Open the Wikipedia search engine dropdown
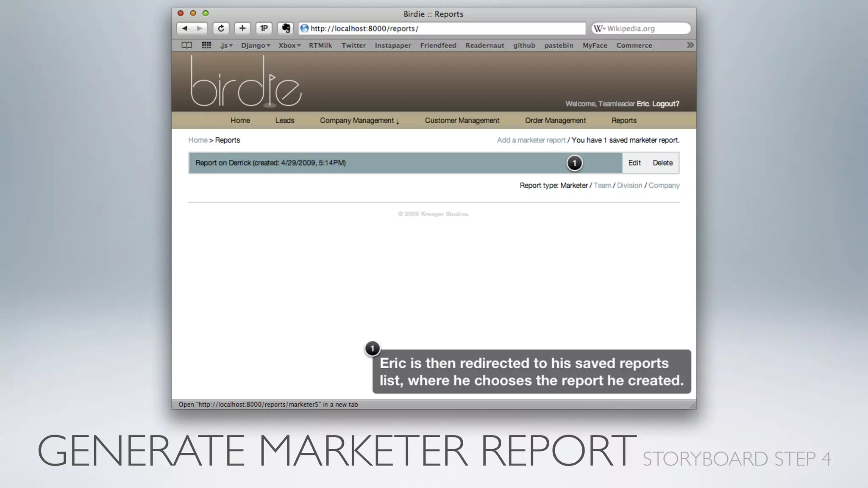Viewport: 868px width, 488px height. click(x=599, y=28)
